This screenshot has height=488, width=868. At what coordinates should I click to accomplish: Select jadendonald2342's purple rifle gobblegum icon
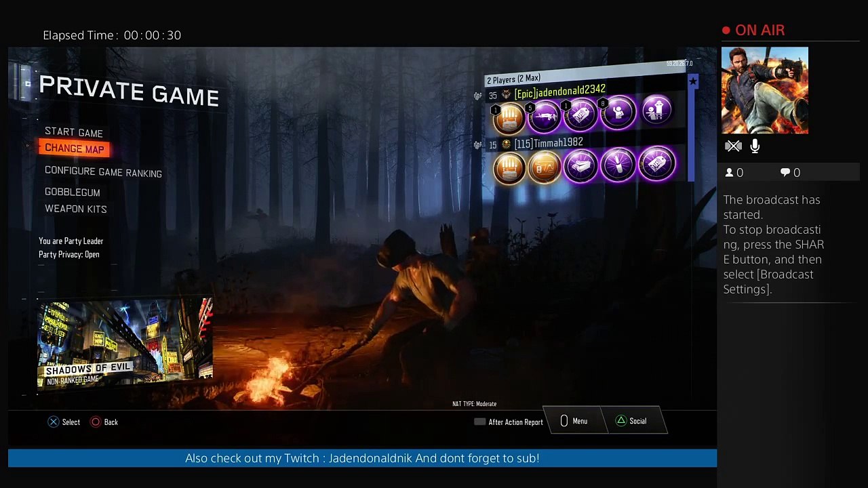(x=545, y=116)
